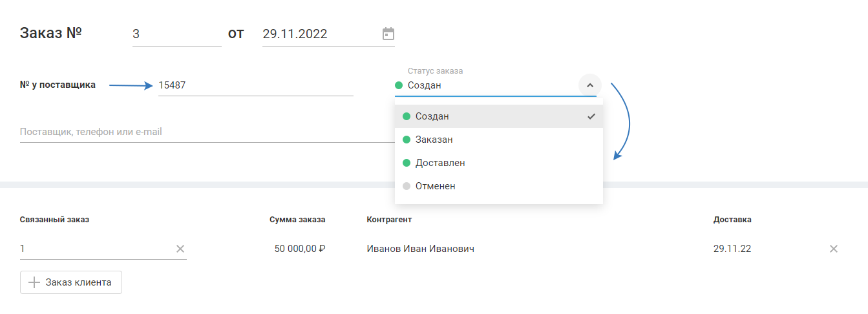This screenshot has width=868, height=314.
Task: Click the order date field
Action: (x=317, y=34)
